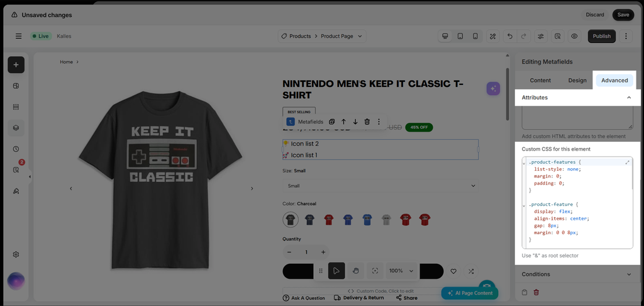Open version history clock icon

pyautogui.click(x=16, y=149)
